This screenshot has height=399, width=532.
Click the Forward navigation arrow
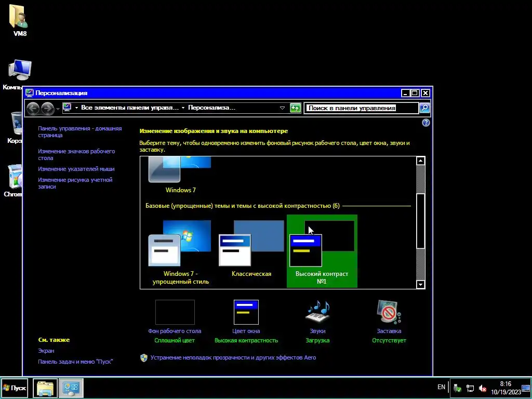point(47,108)
